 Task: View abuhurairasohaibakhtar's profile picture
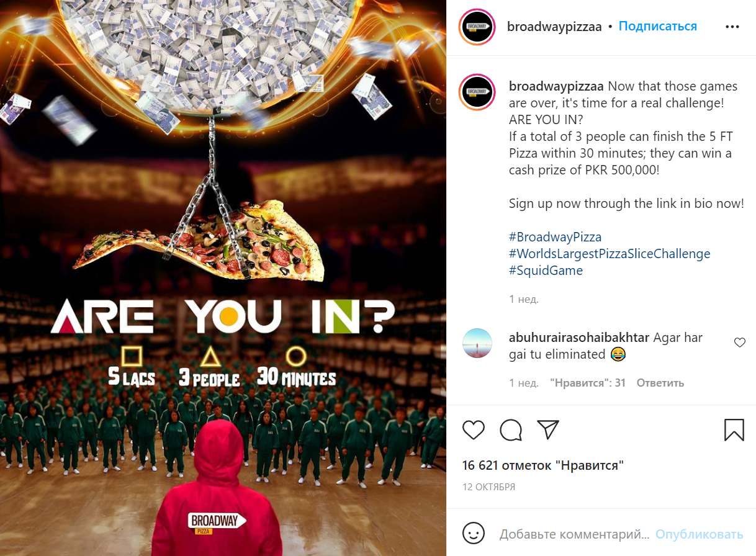[x=477, y=344]
